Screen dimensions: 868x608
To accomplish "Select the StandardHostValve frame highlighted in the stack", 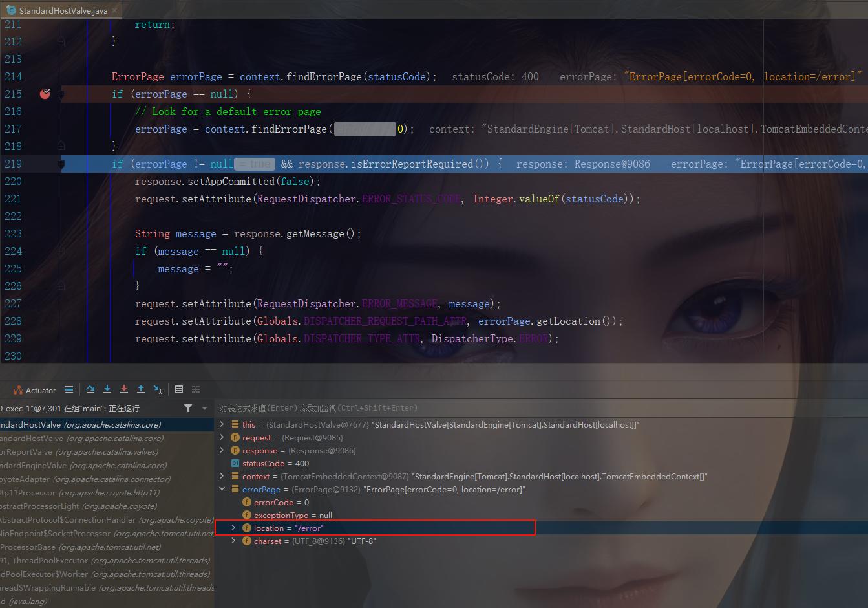I will pyautogui.click(x=107, y=424).
